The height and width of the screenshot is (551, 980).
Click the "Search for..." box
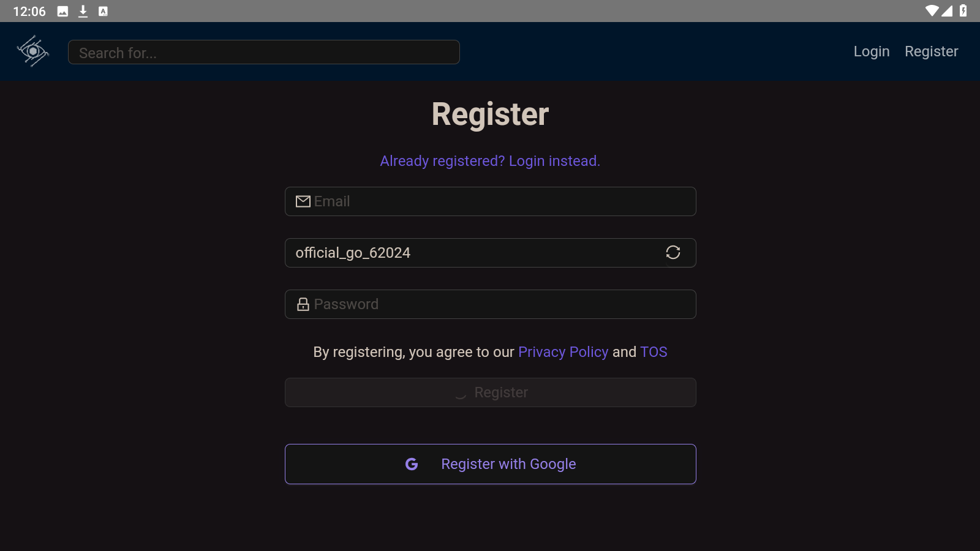pyautogui.click(x=263, y=53)
